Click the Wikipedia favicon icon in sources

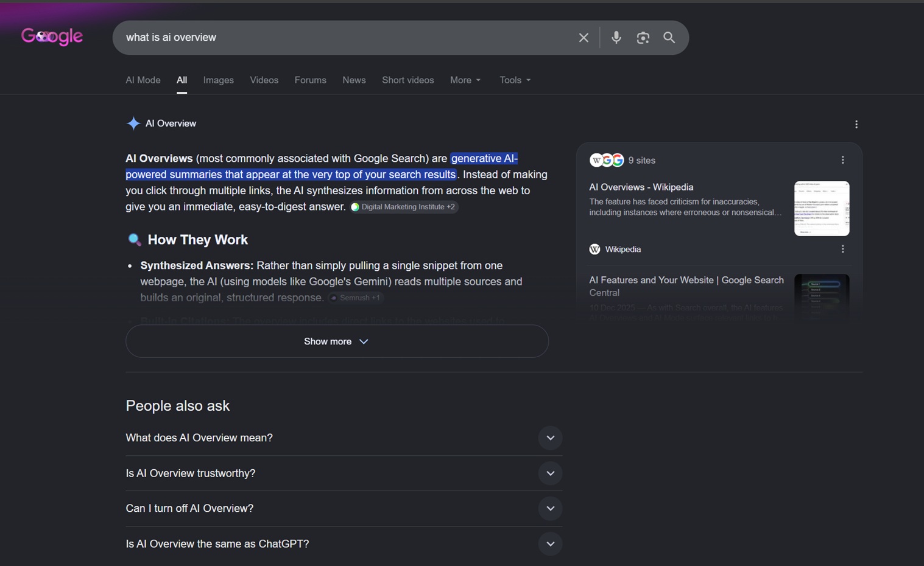[x=594, y=249]
